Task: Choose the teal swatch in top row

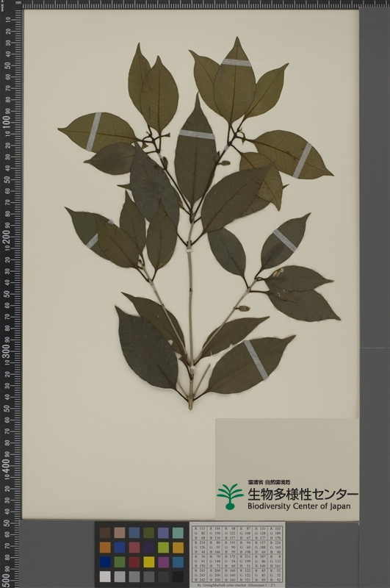Action: (x=178, y=532)
